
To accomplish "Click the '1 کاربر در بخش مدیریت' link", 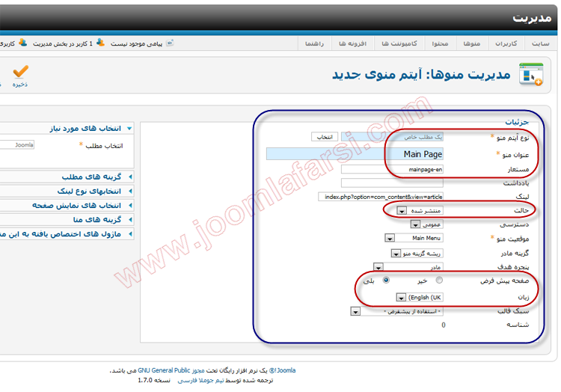I will click(63, 43).
